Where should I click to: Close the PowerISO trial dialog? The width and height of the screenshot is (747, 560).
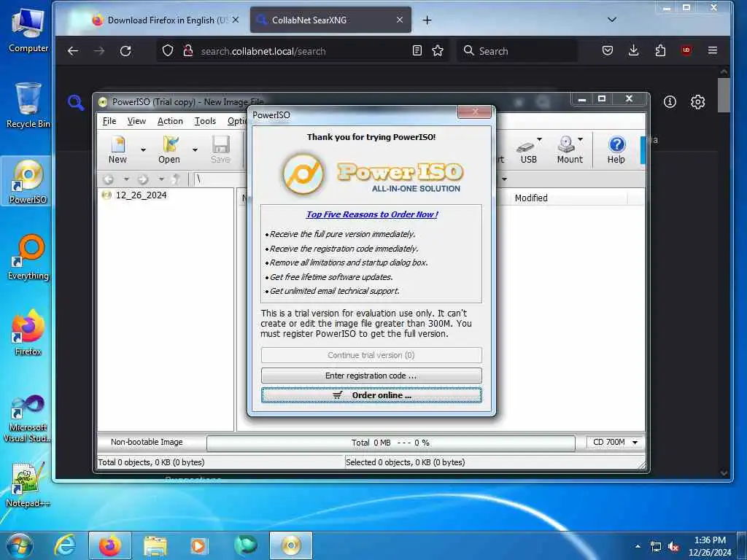pyautogui.click(x=474, y=112)
